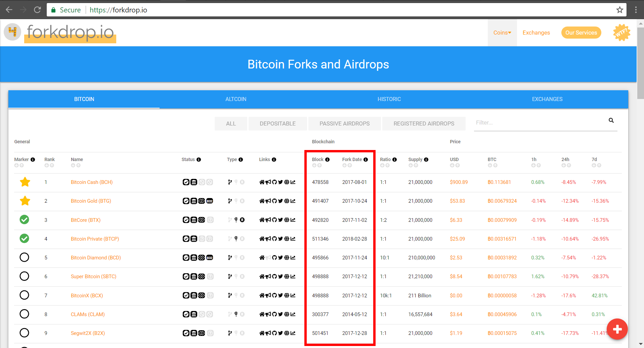Toggle the empty marker for Super Bitcoin
This screenshot has height=348, width=644.
tap(24, 276)
